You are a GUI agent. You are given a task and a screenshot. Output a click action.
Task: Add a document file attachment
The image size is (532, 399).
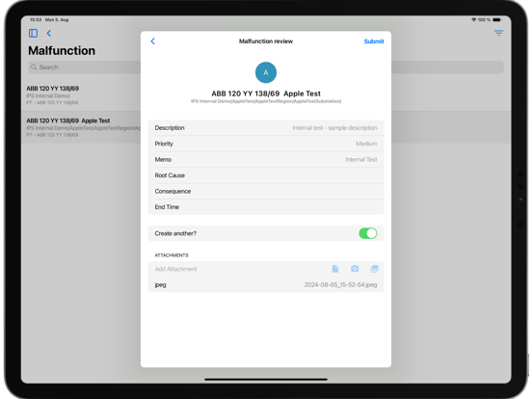(335, 269)
